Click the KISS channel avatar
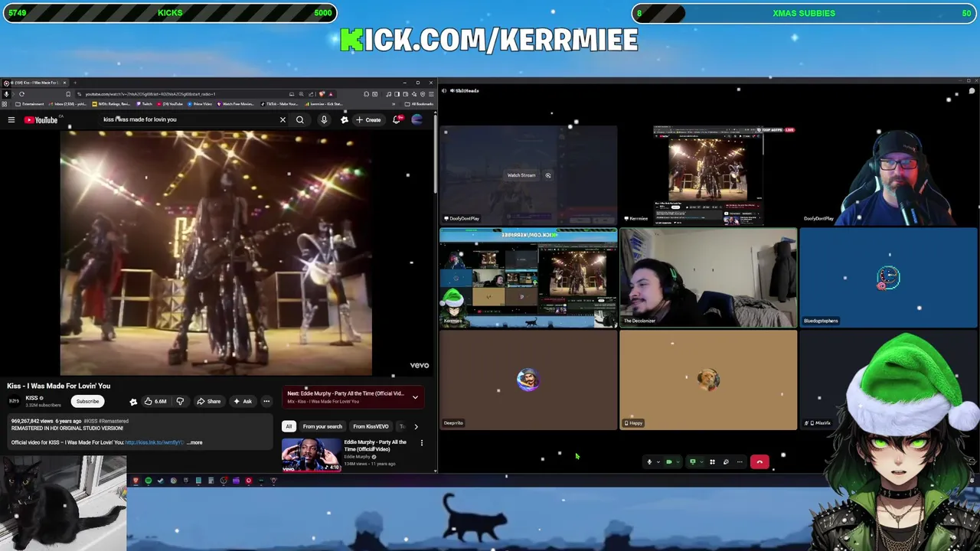Image resolution: width=980 pixels, height=551 pixels. 14,401
